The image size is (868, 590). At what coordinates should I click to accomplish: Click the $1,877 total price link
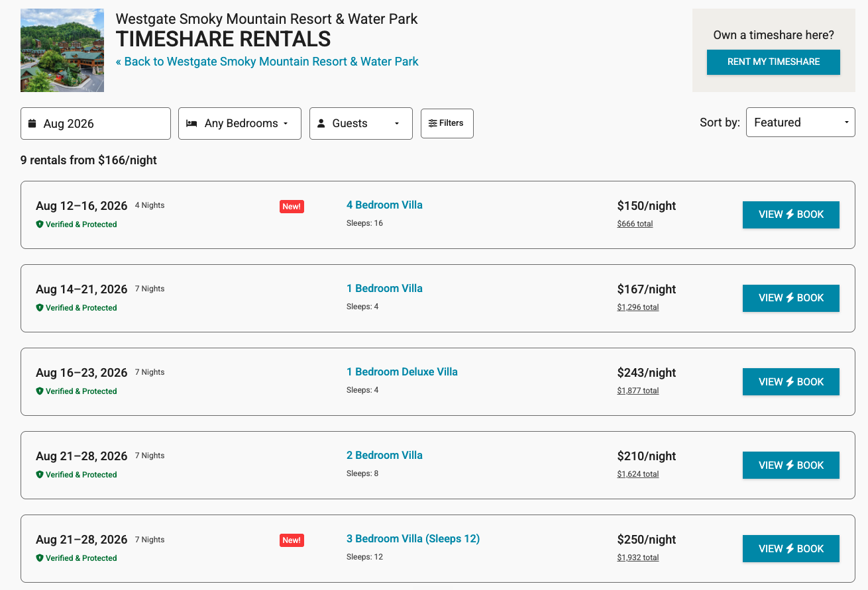pyautogui.click(x=638, y=391)
